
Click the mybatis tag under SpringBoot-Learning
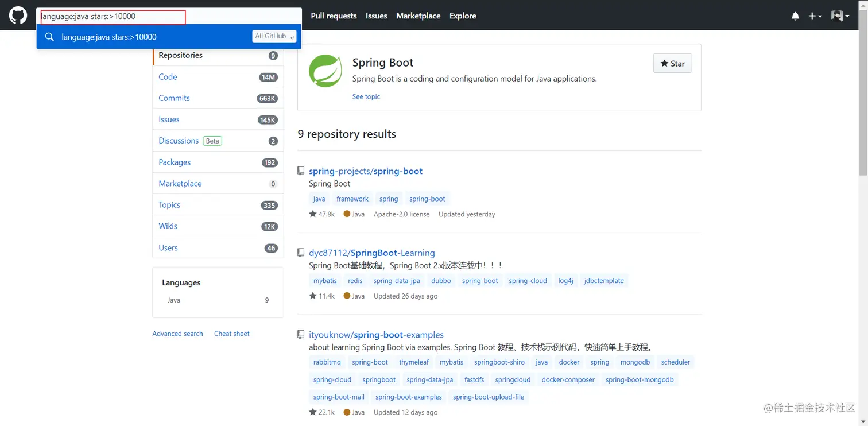point(325,281)
